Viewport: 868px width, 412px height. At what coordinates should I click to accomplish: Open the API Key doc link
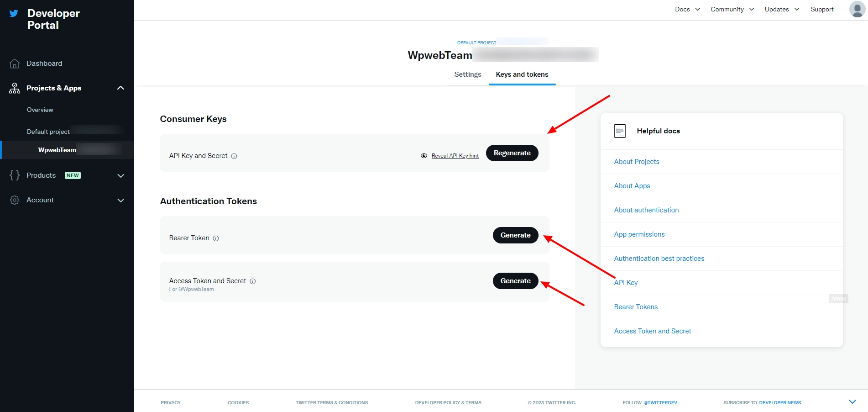(626, 283)
